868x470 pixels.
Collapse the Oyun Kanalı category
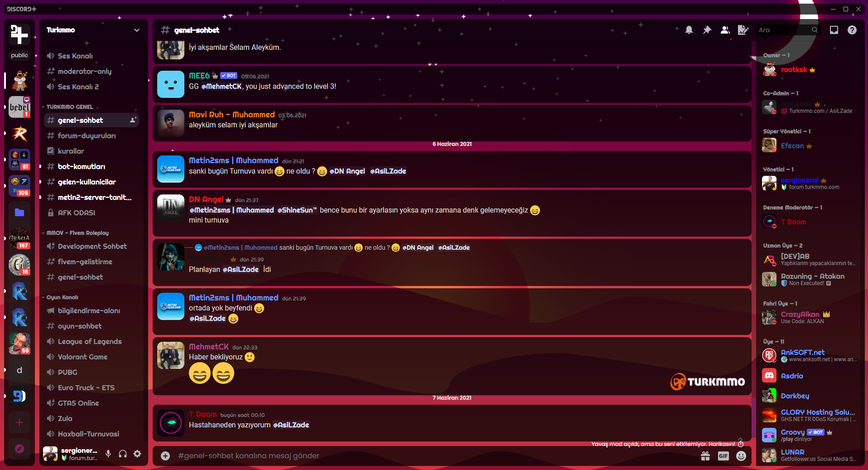coord(62,297)
